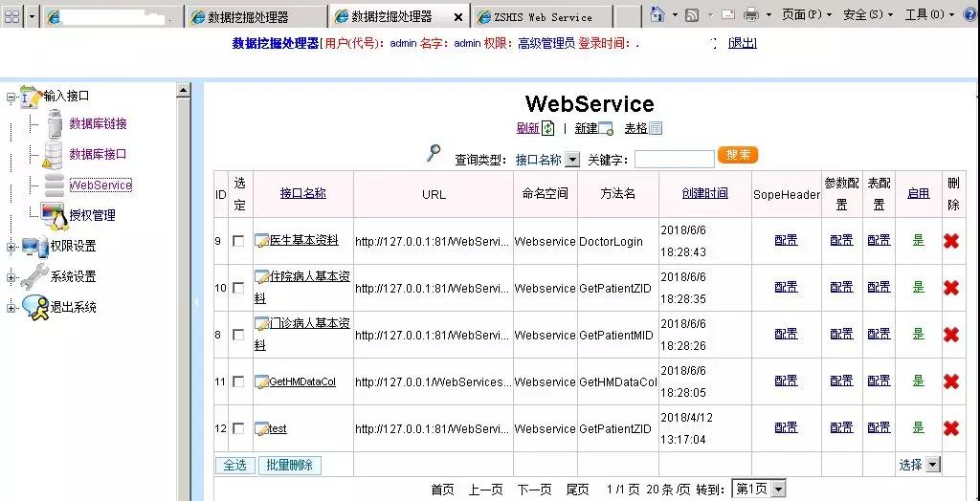Delete the 门诊病人基本资料 row with red X
The height and width of the screenshot is (501, 980).
click(951, 335)
